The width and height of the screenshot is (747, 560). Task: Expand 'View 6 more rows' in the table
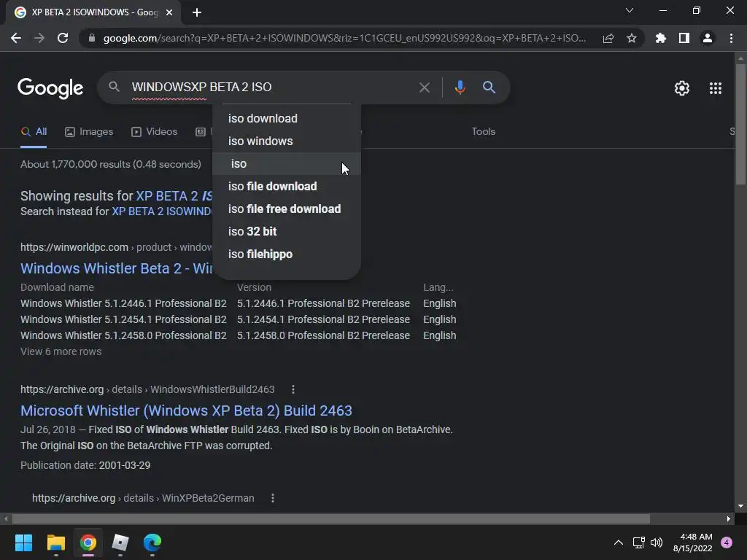[x=61, y=351]
